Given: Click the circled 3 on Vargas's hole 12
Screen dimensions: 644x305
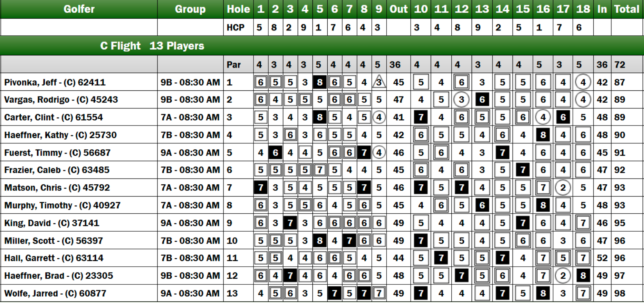Looking at the screenshot, I should (x=461, y=100).
